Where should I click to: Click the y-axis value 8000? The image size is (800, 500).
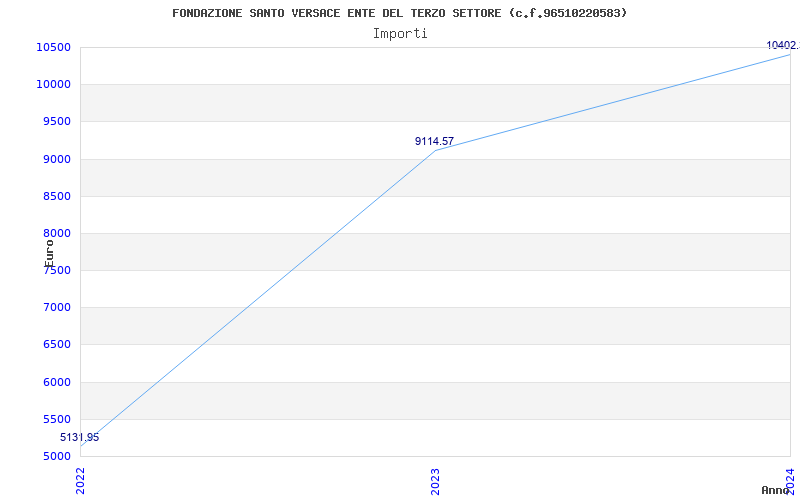click(56, 234)
